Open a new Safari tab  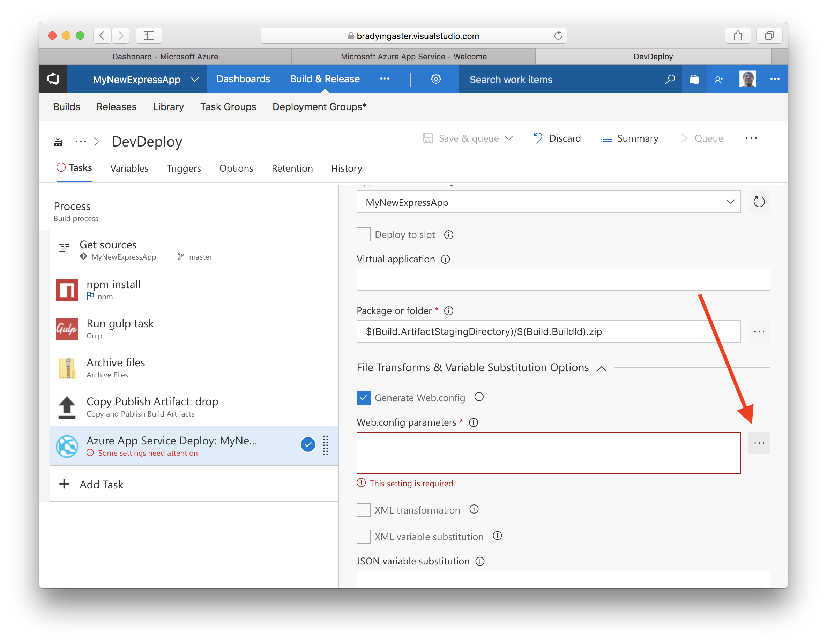(x=779, y=57)
